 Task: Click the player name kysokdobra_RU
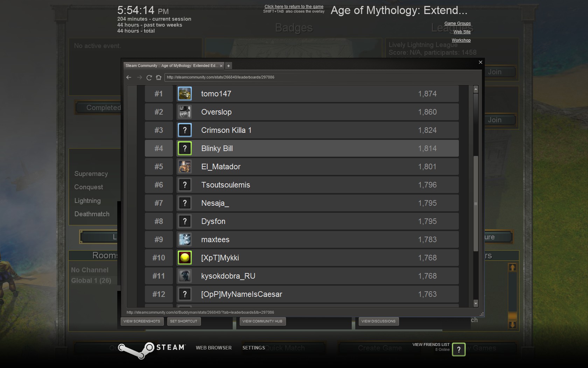pyautogui.click(x=228, y=276)
